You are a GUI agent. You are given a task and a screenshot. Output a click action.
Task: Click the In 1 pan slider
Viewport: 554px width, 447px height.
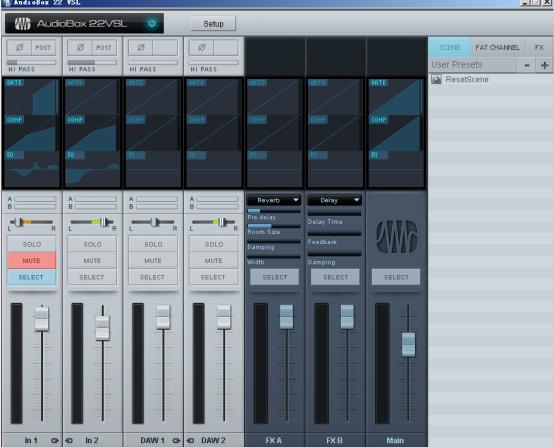(x=31, y=222)
